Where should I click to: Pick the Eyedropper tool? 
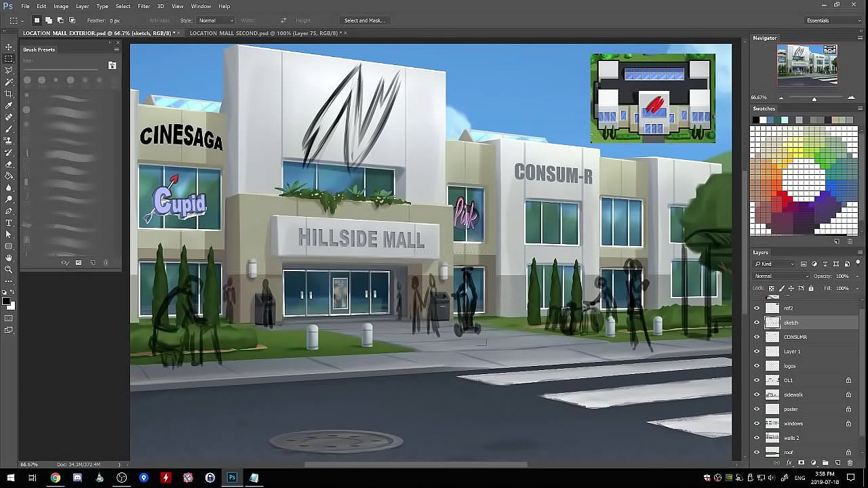(9, 106)
